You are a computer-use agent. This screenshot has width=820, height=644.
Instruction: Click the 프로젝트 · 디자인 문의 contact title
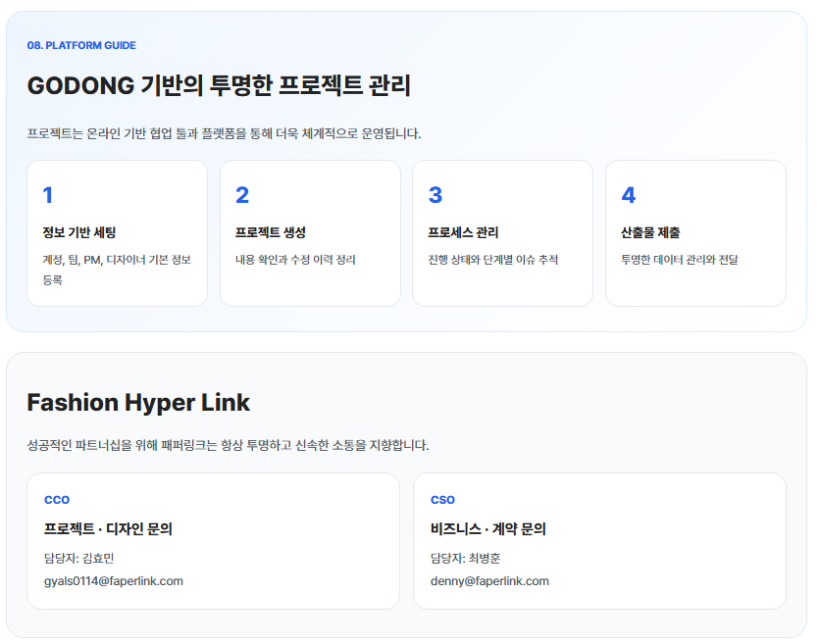[x=108, y=528]
